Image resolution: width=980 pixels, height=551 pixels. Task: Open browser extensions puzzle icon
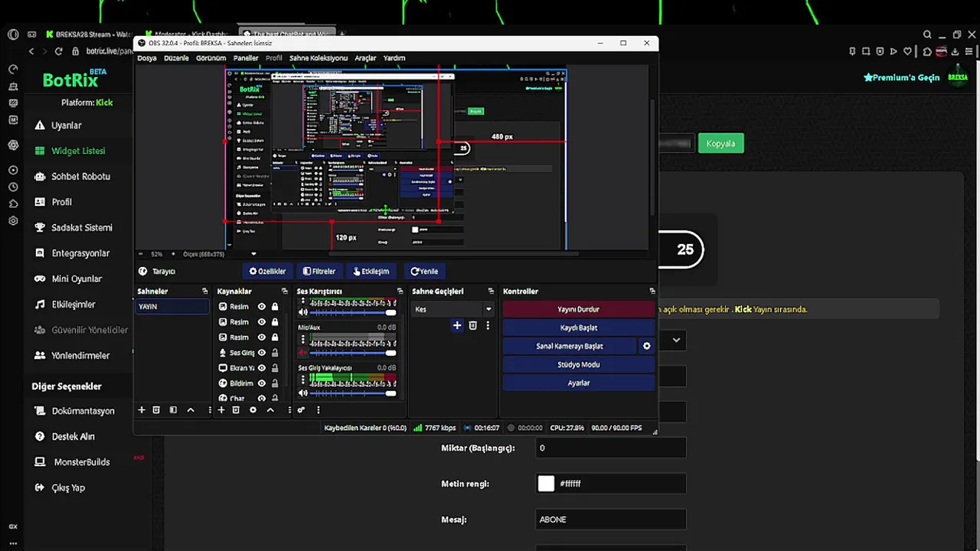pyautogui.click(x=927, y=51)
